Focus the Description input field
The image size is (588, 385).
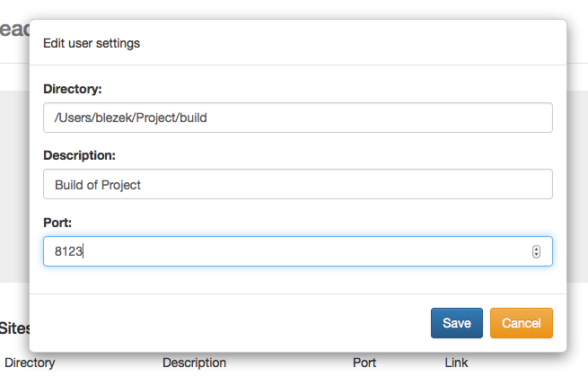298,184
